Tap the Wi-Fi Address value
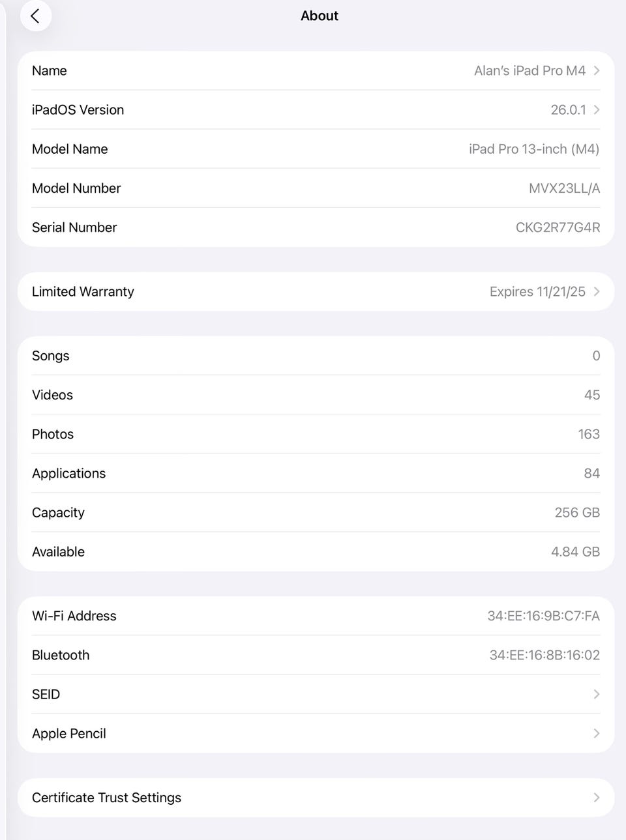The height and width of the screenshot is (840, 626). point(543,616)
